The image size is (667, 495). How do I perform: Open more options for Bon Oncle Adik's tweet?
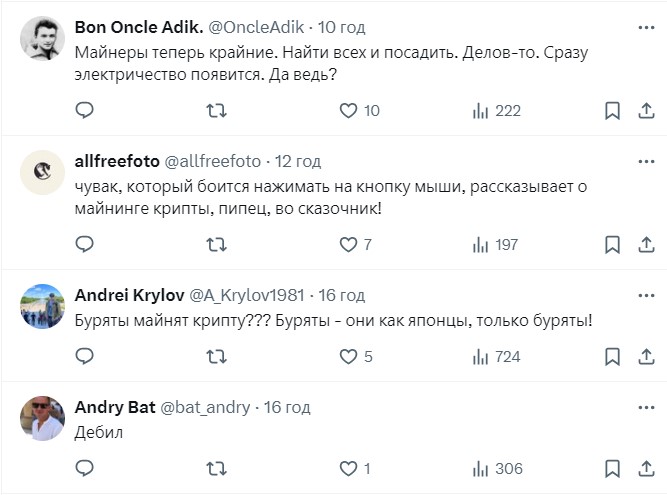[x=647, y=26]
